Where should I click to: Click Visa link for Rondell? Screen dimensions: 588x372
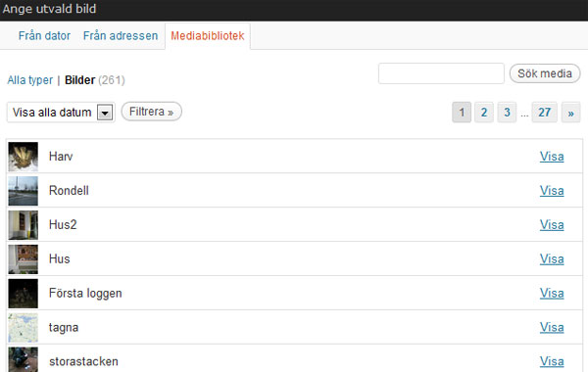pyautogui.click(x=552, y=191)
